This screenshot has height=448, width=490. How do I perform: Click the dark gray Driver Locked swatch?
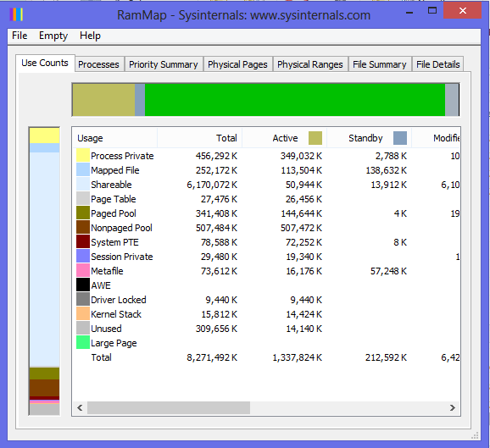click(x=83, y=299)
